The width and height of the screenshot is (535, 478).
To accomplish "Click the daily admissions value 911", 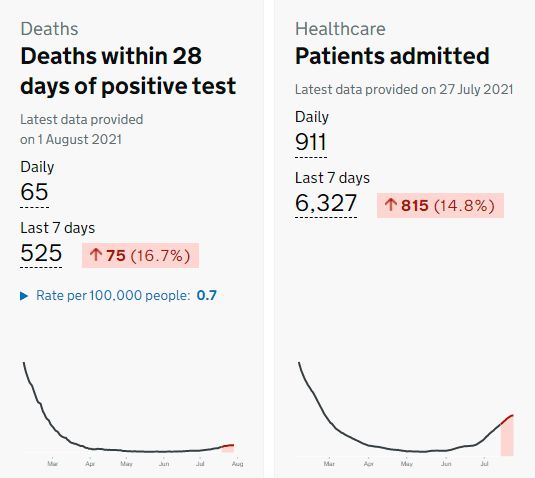I will point(311,142).
